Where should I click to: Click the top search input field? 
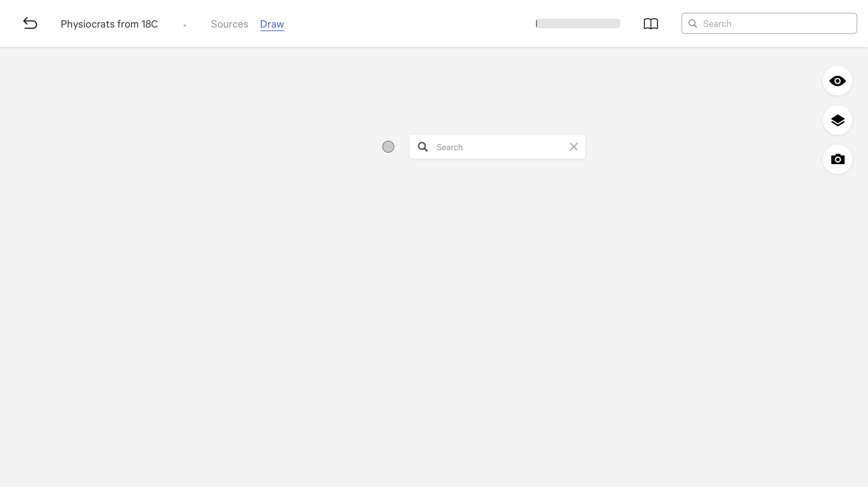click(770, 23)
